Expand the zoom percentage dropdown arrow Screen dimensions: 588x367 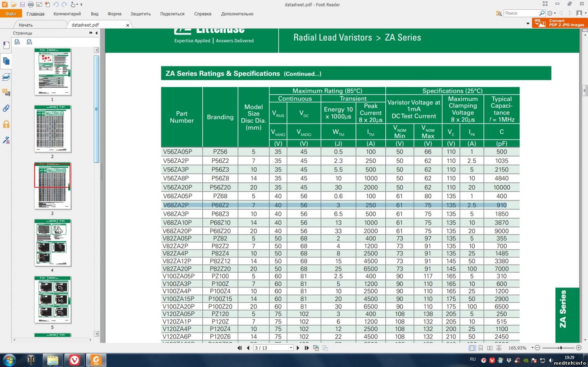click(532, 348)
